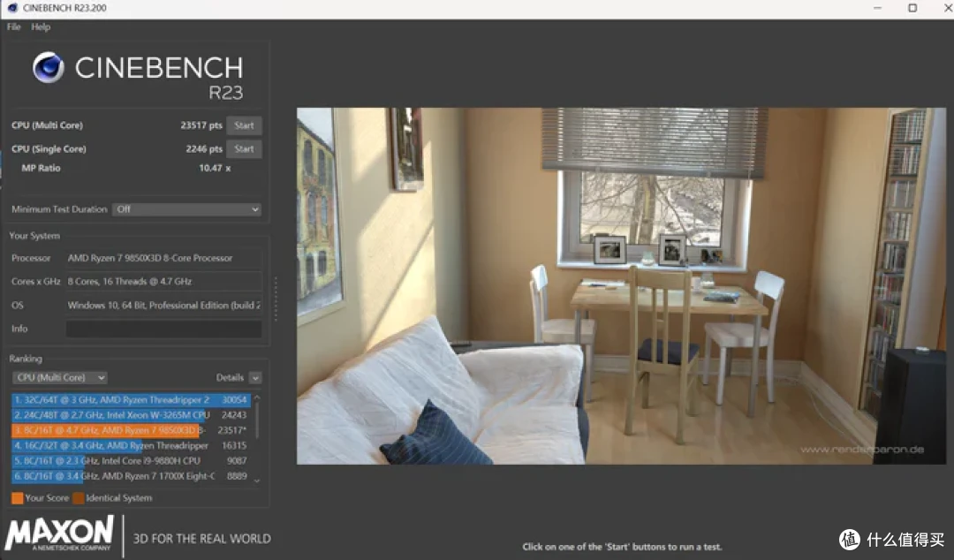Click the rendered room preview image
This screenshot has height=560, width=954.
pyautogui.click(x=621, y=286)
